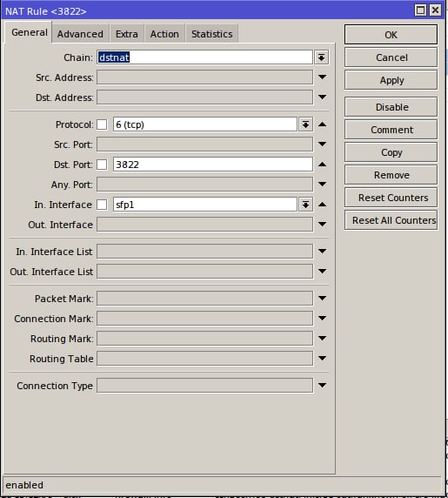Select the General tab
The height and width of the screenshot is (498, 448).
pos(30,32)
